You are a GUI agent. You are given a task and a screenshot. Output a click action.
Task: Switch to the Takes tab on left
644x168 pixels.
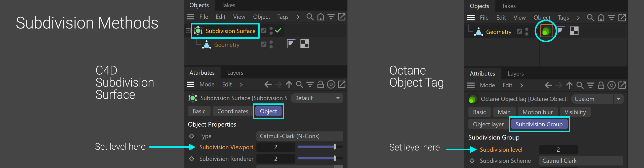pyautogui.click(x=228, y=5)
